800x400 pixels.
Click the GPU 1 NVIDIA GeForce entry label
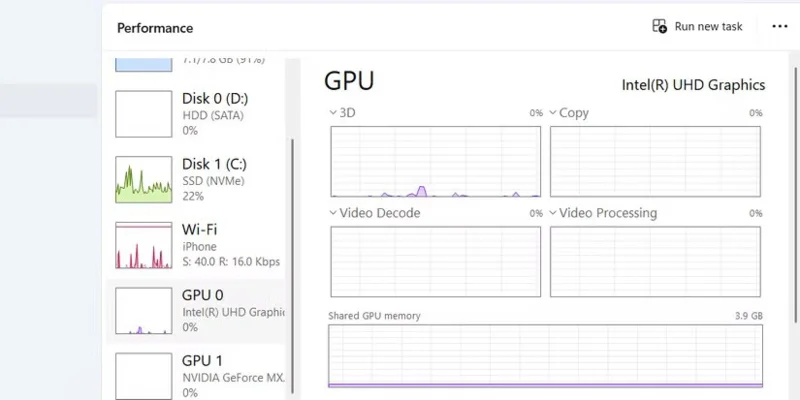232,379
